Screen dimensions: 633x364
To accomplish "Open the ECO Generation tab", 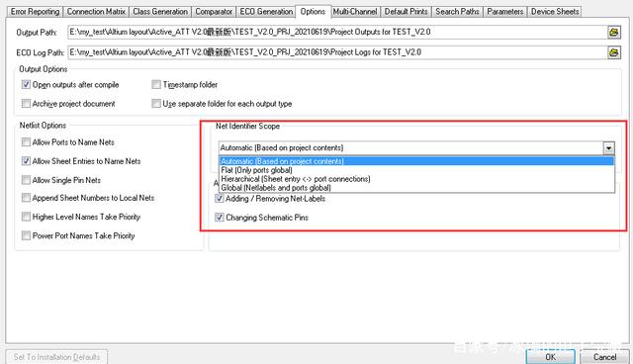I will (266, 12).
